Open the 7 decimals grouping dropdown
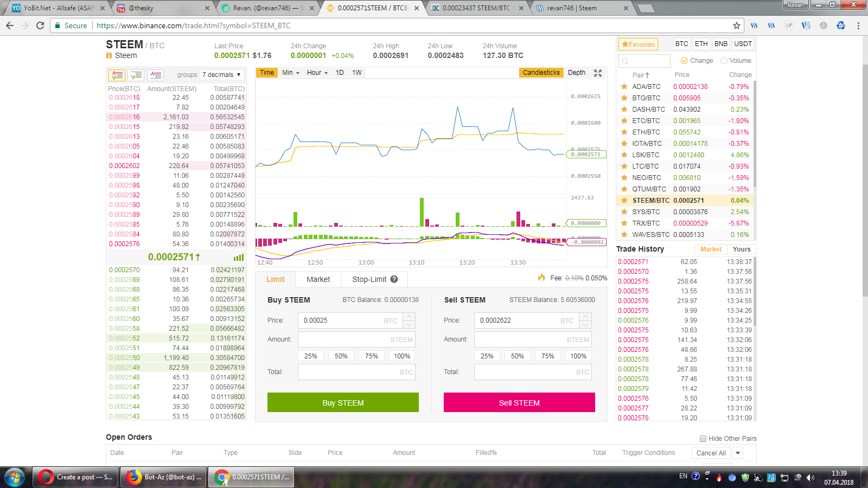 pyautogui.click(x=221, y=75)
